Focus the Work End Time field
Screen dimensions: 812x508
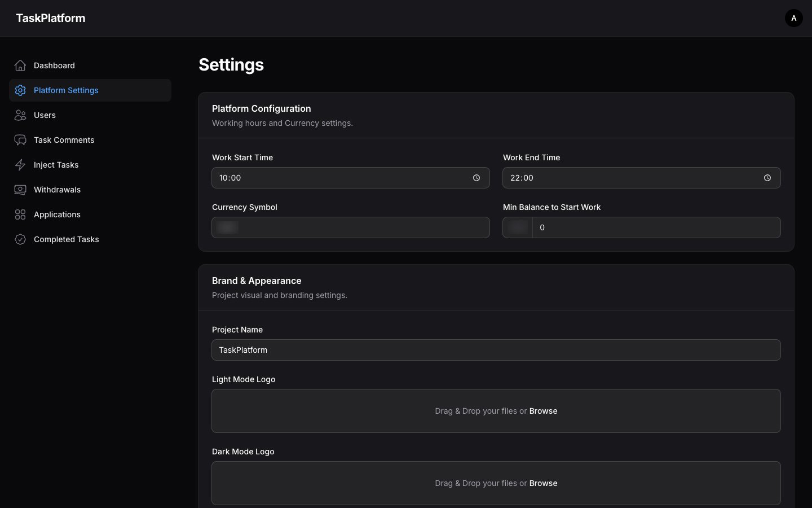pyautogui.click(x=642, y=178)
